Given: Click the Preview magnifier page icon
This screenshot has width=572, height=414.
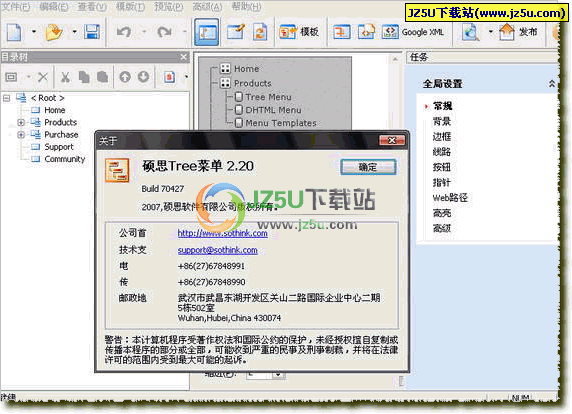Looking at the screenshot, I should tap(471, 32).
